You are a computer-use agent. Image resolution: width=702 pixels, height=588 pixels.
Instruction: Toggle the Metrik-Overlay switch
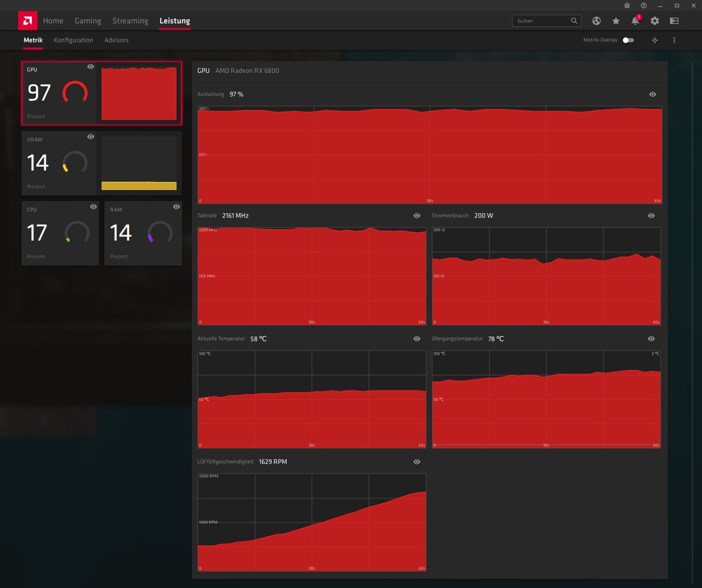click(628, 40)
